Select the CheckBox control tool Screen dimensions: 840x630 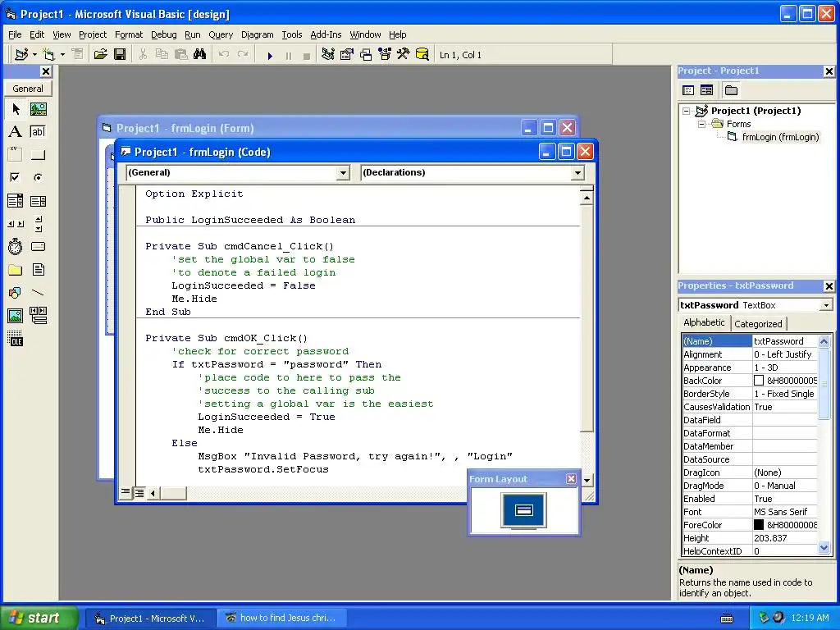[16, 177]
